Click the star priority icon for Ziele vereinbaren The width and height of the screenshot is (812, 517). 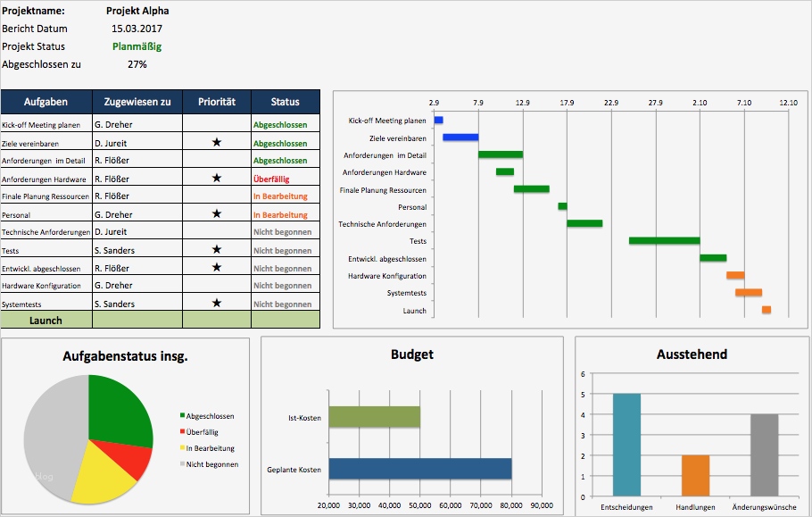point(216,141)
